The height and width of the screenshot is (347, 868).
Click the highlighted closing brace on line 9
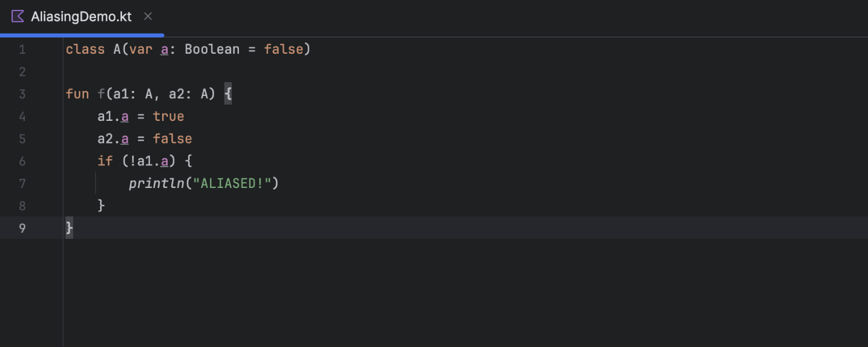click(x=69, y=228)
